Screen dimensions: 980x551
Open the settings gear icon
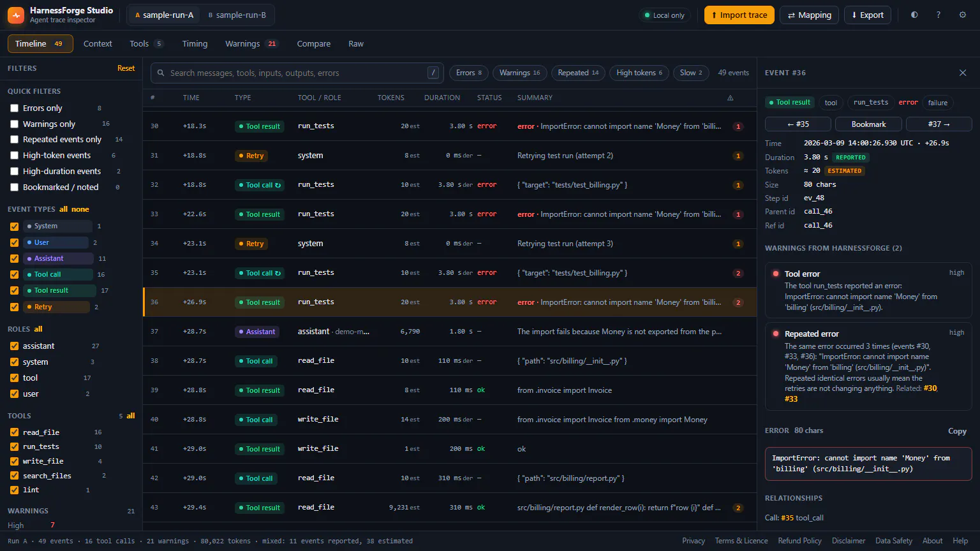pos(963,15)
